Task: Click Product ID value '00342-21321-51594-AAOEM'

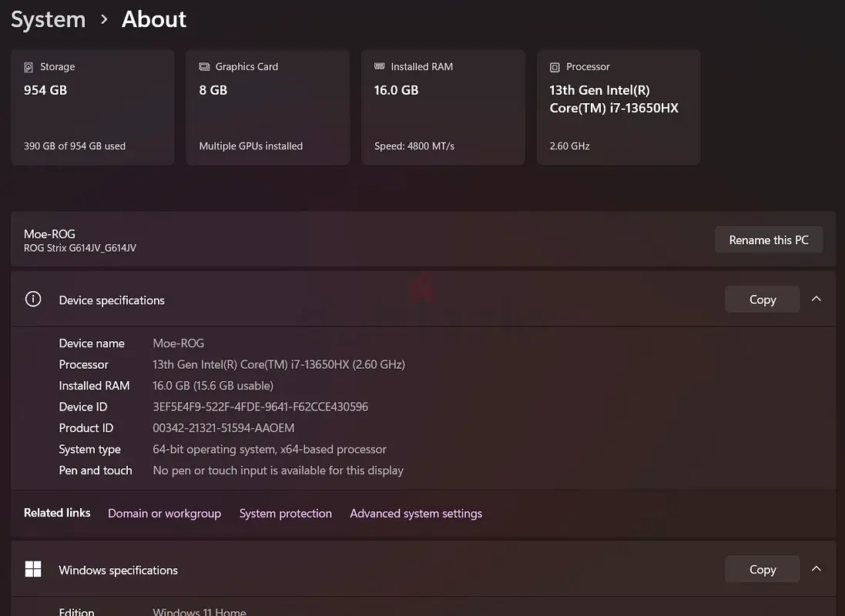Action: (223, 428)
